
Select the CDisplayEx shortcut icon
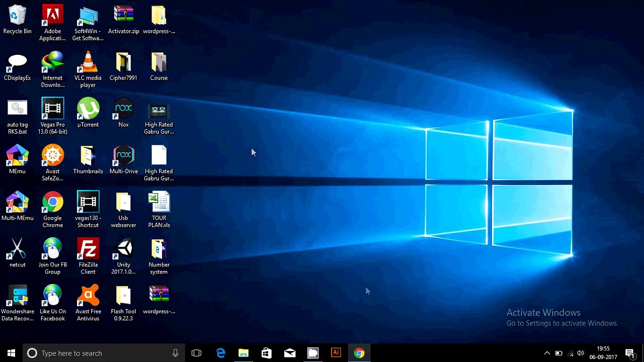(17, 67)
